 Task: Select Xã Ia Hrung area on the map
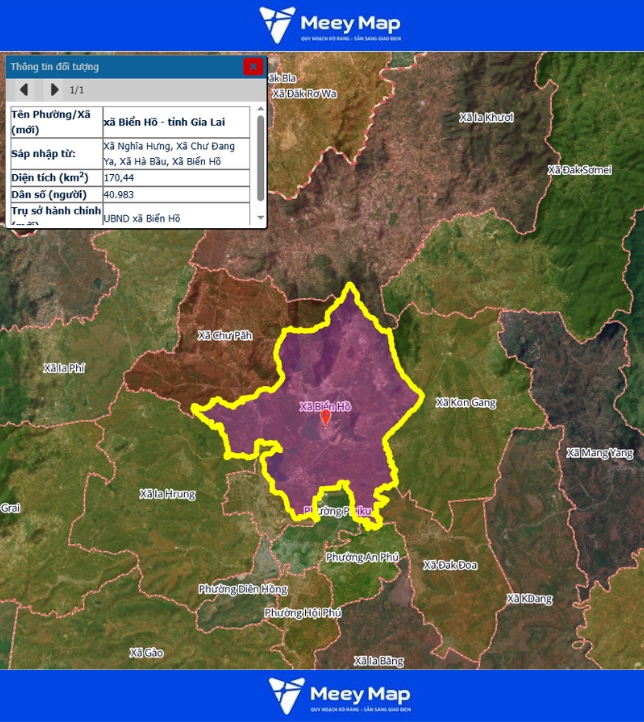tap(168, 494)
